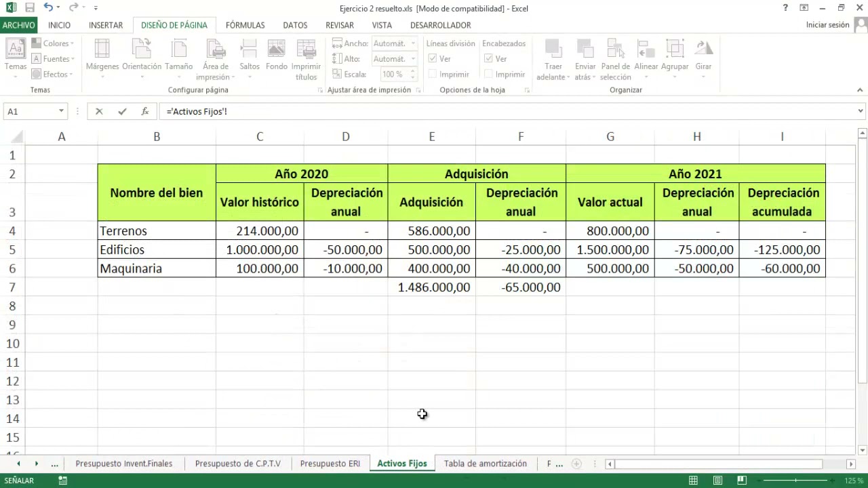
Task: Select cell containing 1.486.000,00
Action: point(432,287)
